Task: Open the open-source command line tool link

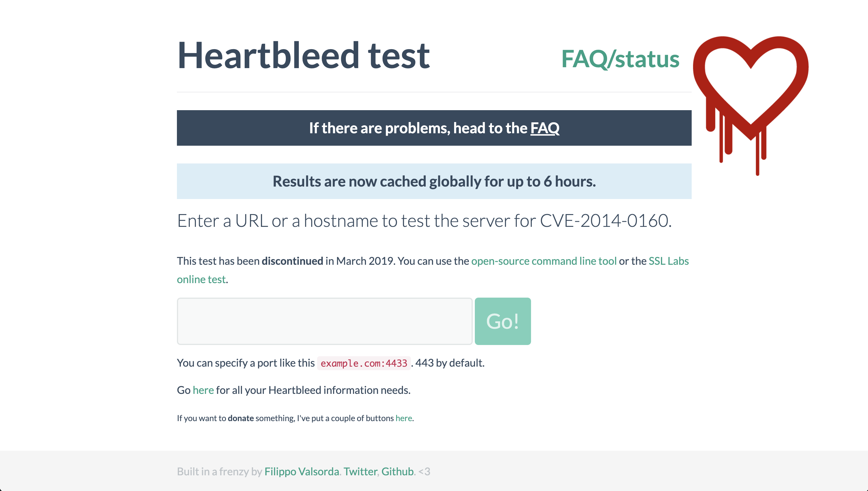Action: pyautogui.click(x=543, y=261)
